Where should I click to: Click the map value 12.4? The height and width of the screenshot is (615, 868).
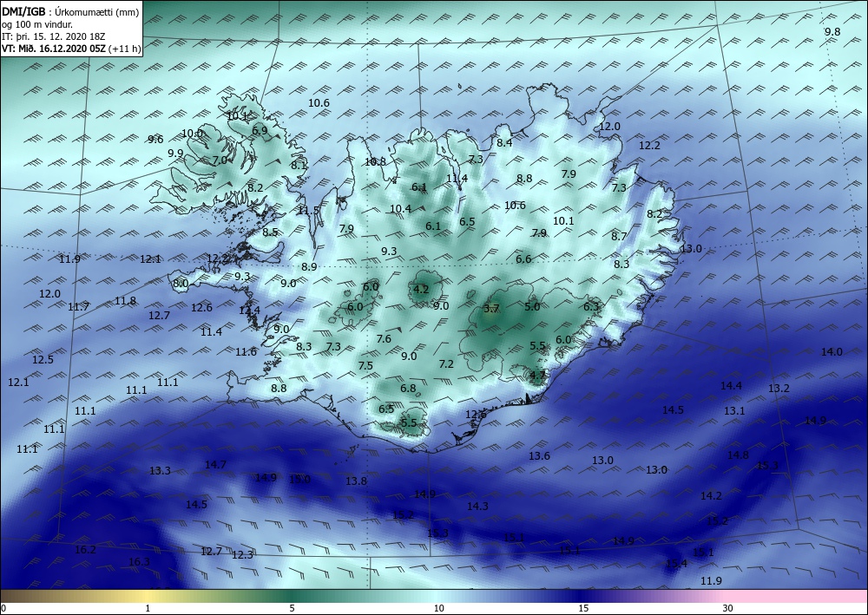coord(250,311)
